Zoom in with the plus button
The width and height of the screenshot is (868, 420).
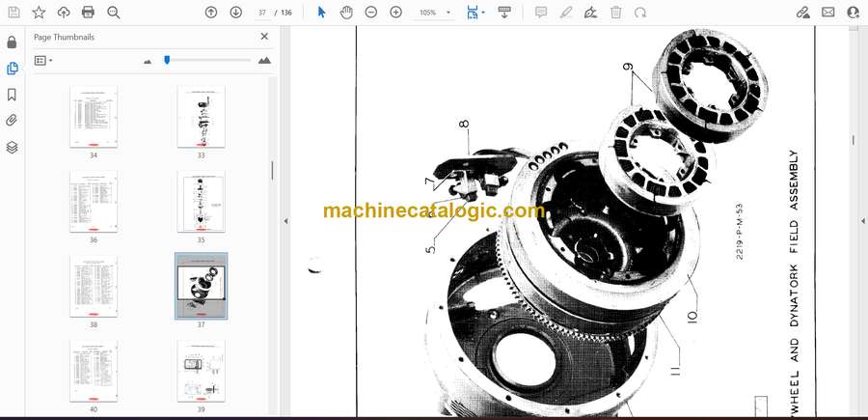coord(395,13)
